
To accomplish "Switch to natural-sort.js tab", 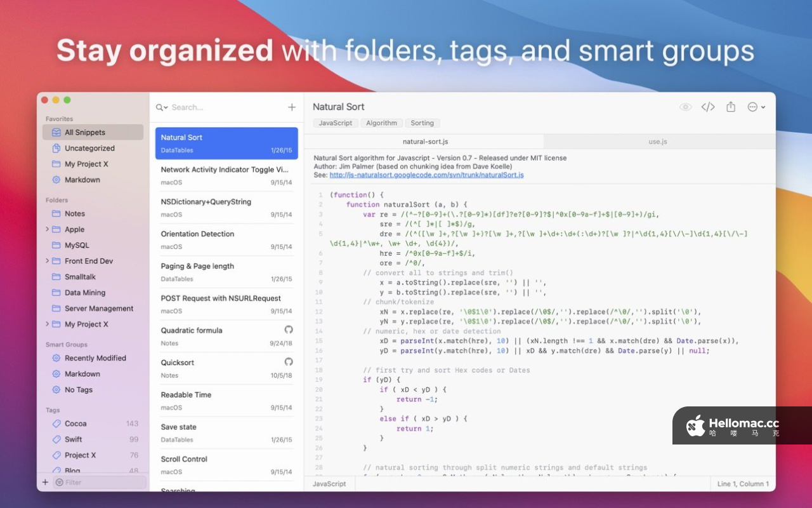I will [425, 142].
